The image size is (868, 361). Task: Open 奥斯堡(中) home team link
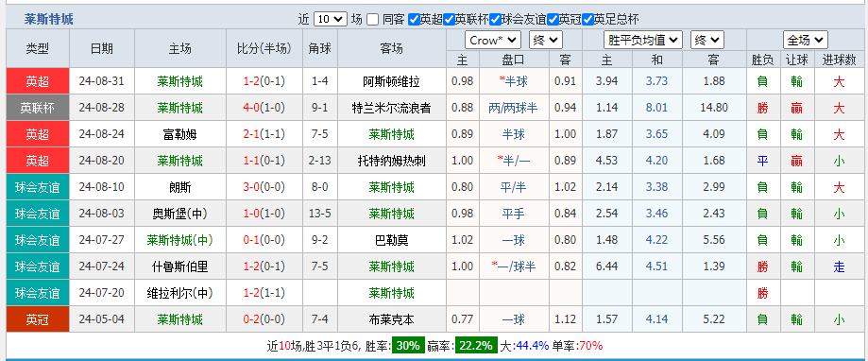(x=179, y=214)
